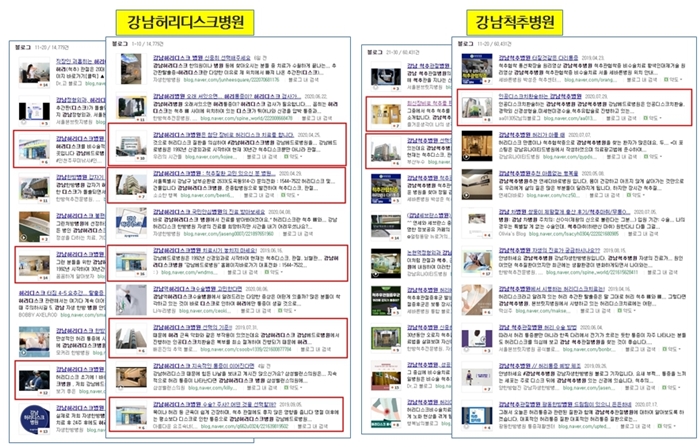The height and width of the screenshot is (447, 700).
Task: Click the video play icon on the 2020.07.07 thumbnail
Action: 466,157
